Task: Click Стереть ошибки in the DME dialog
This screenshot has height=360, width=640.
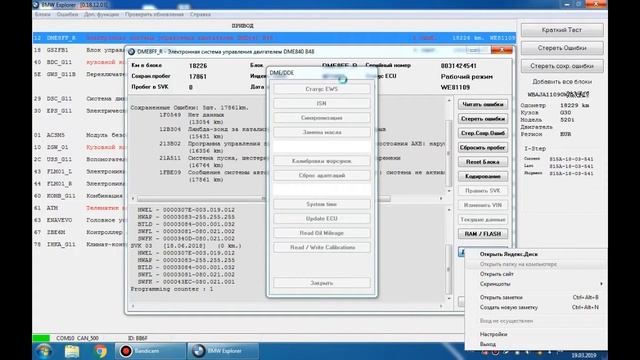Action: [482, 119]
